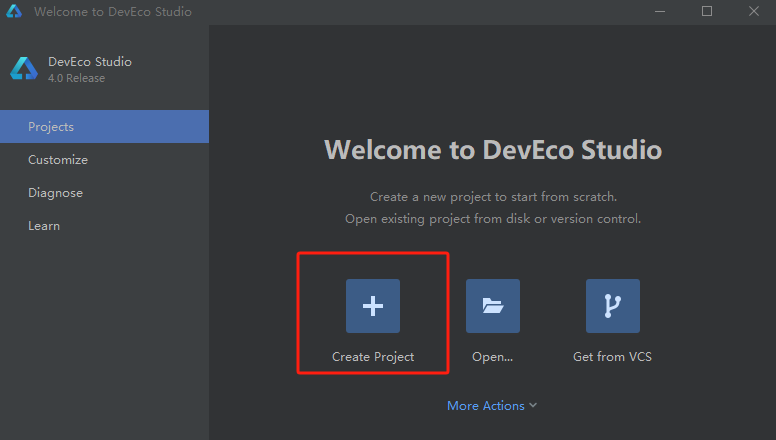The image size is (776, 440).
Task: Click the 'Create a new project to start from scratch.' line
Action: [493, 197]
